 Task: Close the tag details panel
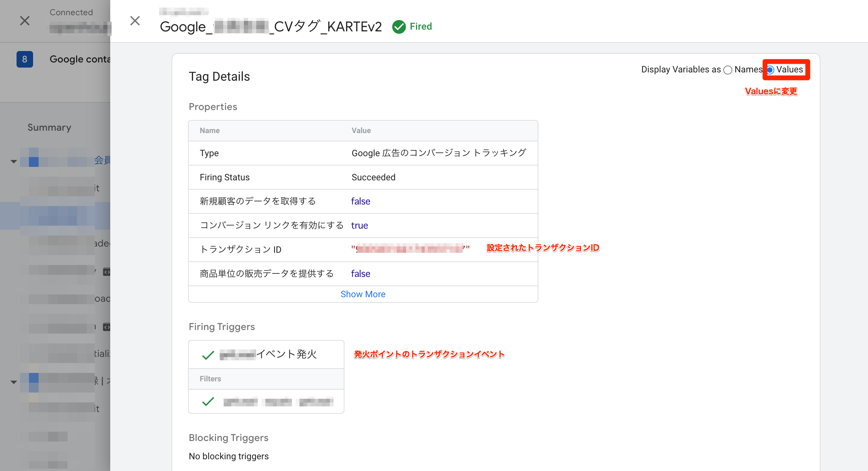click(x=135, y=21)
